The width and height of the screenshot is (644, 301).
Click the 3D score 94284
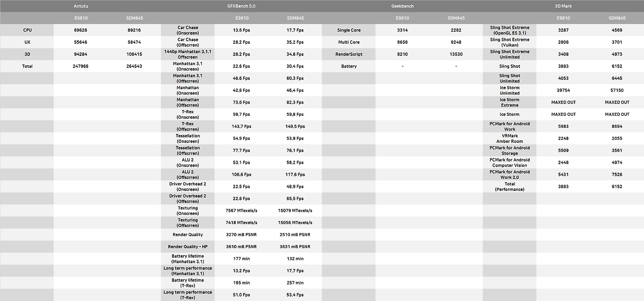(80, 54)
